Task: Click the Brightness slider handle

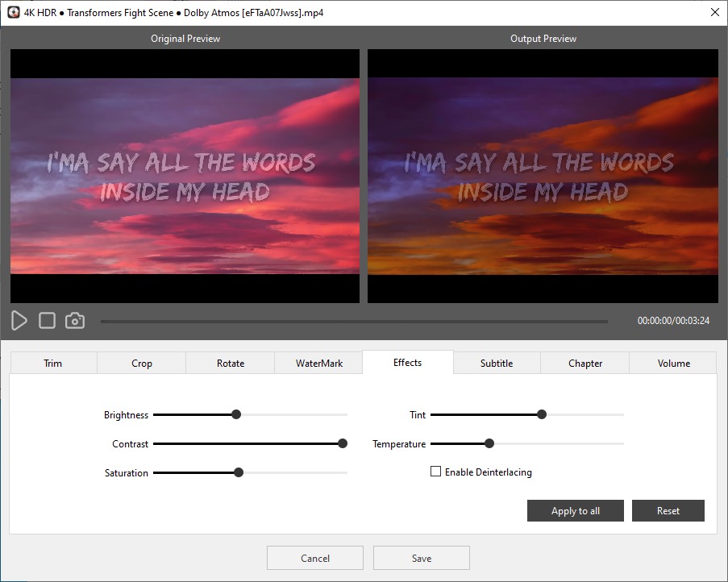Action: tap(236, 414)
